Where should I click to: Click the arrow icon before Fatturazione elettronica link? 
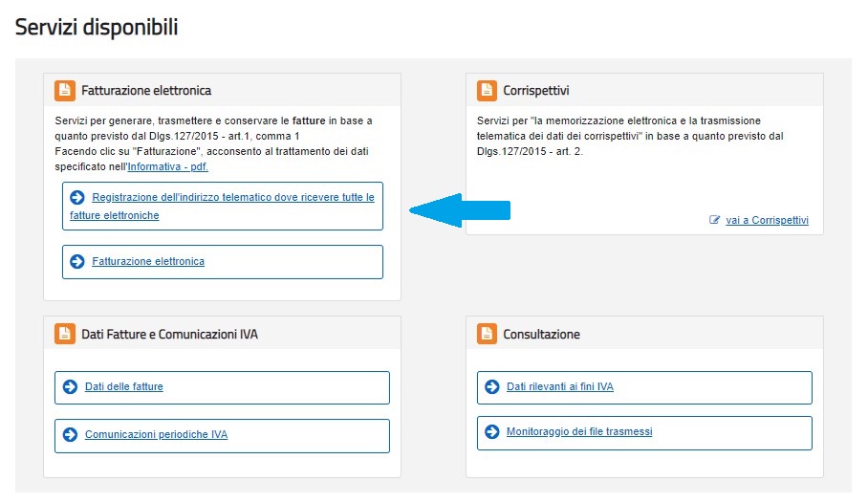pos(77,261)
